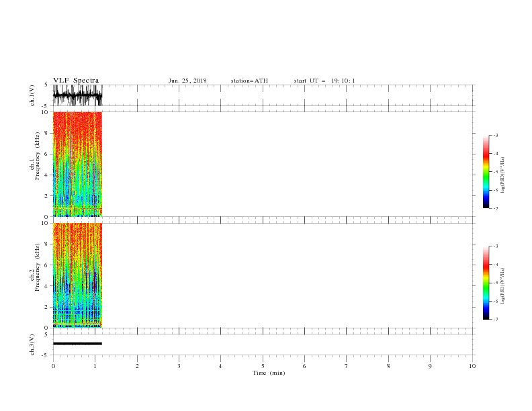Click the ch.1 frequency axis tick "4"

click(x=46, y=175)
